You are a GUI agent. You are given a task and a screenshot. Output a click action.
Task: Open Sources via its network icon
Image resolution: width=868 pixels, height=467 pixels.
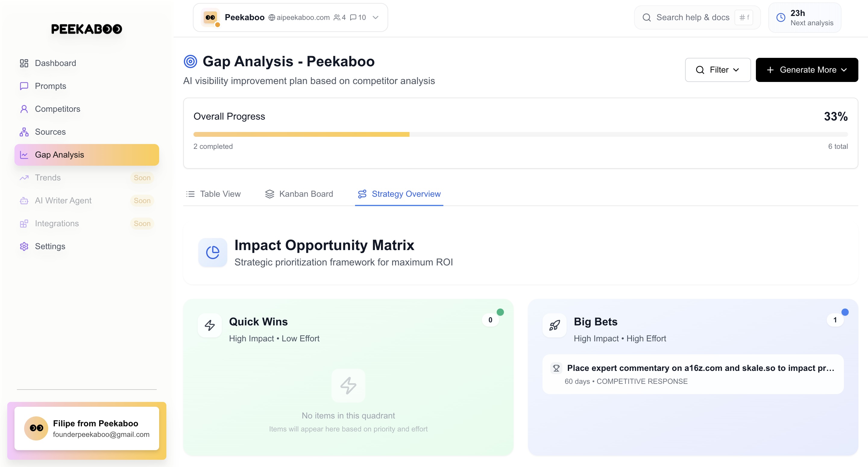tap(24, 132)
